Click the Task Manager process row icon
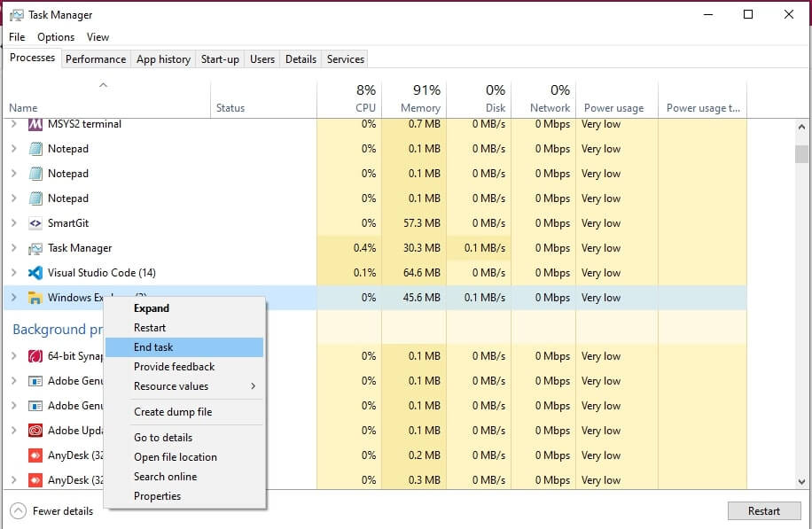 coord(35,248)
